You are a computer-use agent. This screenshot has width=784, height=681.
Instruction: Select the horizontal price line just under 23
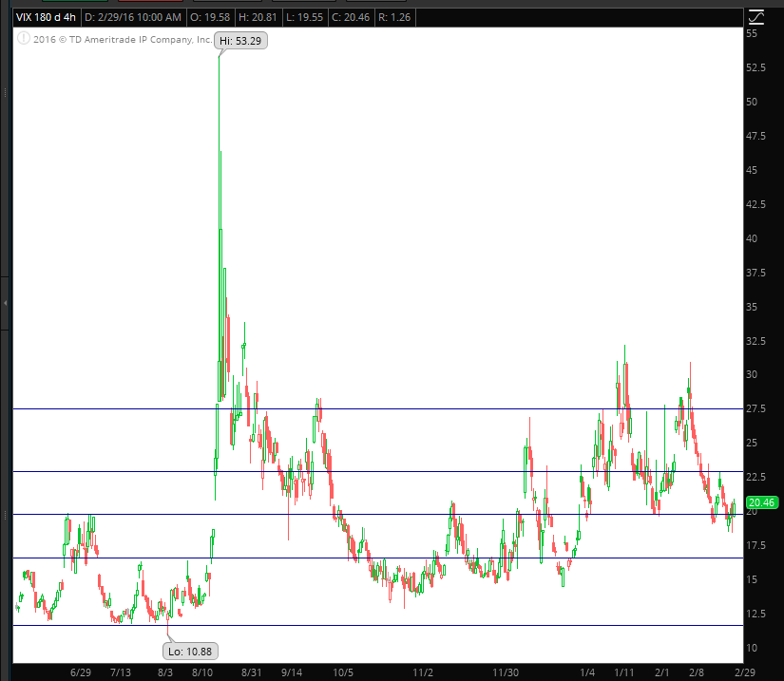(378, 472)
